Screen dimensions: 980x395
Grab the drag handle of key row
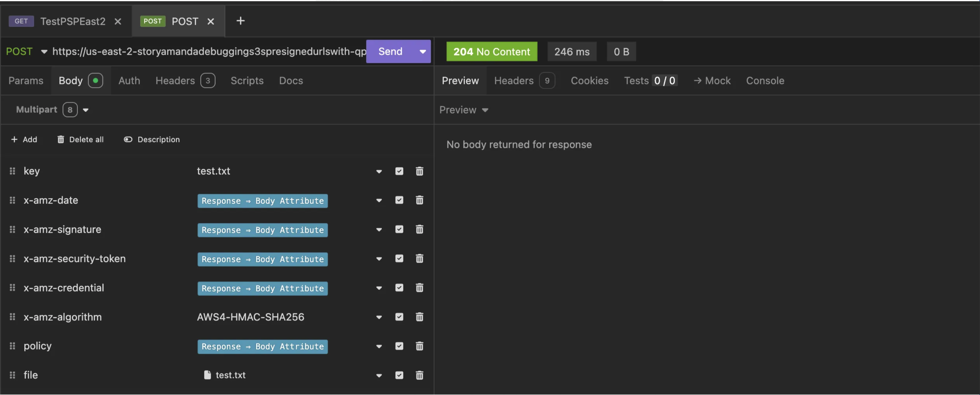tap(13, 171)
